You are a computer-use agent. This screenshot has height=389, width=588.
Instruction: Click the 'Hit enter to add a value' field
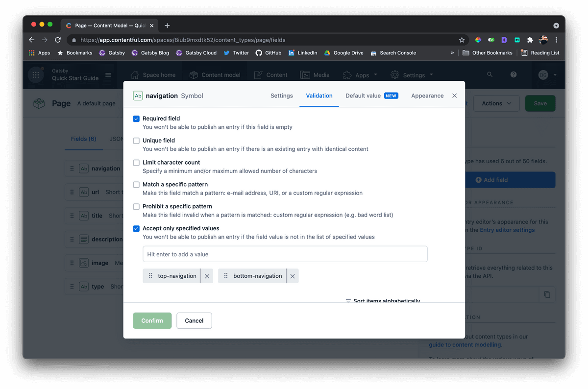pyautogui.click(x=285, y=254)
